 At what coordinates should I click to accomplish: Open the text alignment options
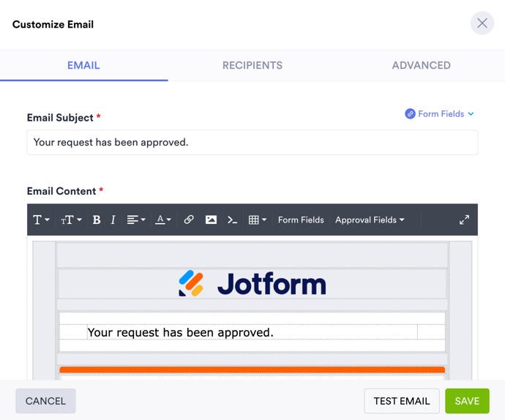click(135, 220)
